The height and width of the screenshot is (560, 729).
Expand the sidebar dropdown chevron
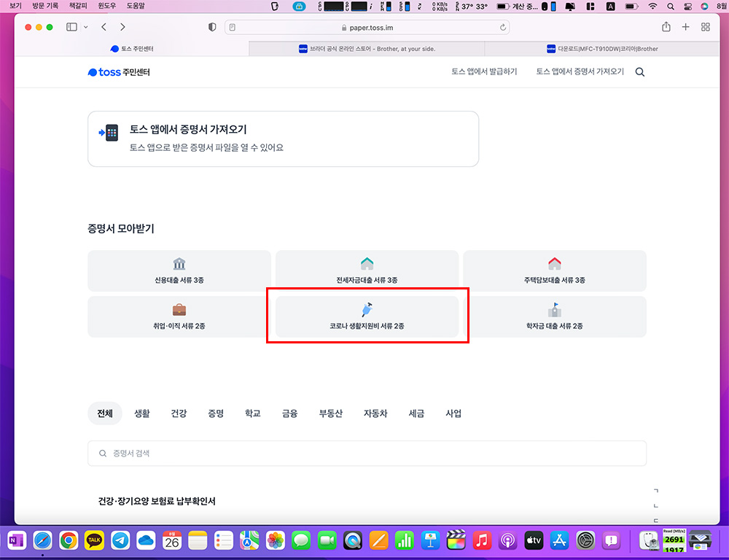[x=85, y=27]
